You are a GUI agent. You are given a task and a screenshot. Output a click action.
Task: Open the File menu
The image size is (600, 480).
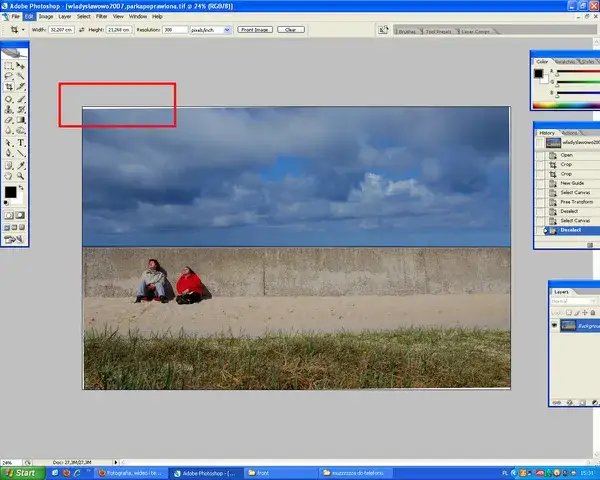point(15,16)
